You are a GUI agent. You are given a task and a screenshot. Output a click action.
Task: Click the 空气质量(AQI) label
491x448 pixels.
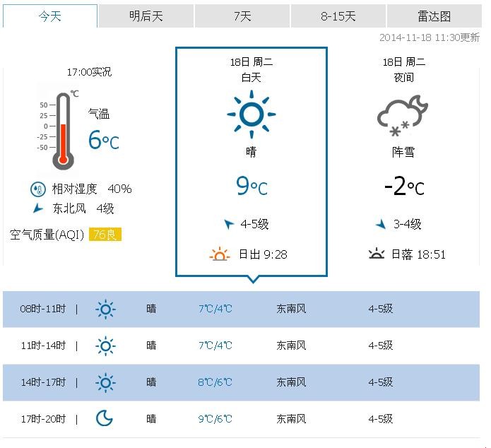pos(47,235)
